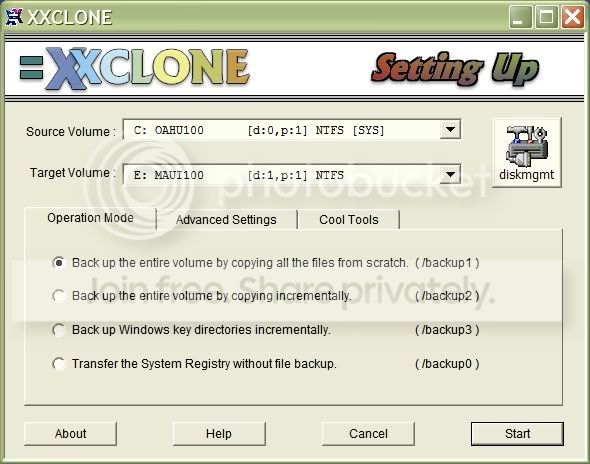Switch to the Advanced Settings tab
Viewport: 590px width, 464px height.
coord(226,220)
